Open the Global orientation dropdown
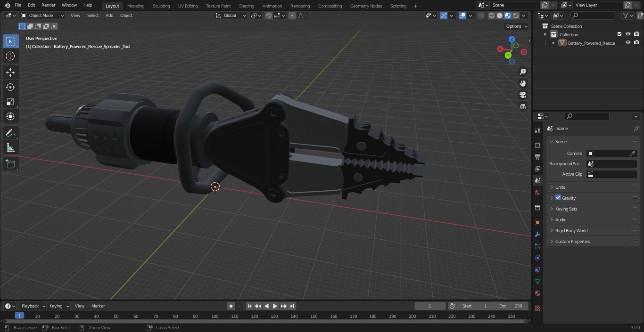Viewport: 644px width, 332px height. [231, 16]
